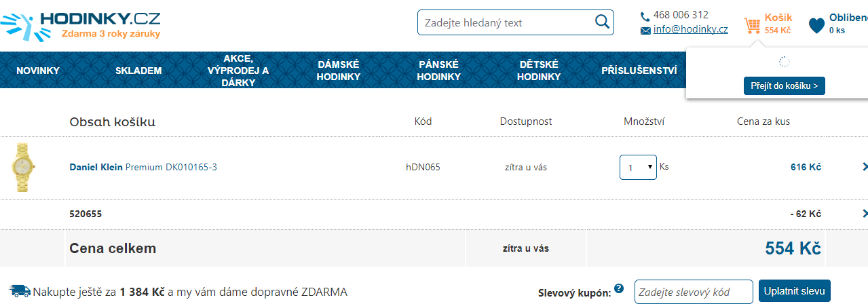The width and height of the screenshot is (868, 304).
Task: Remove the 520655 discount row
Action: [865, 214]
